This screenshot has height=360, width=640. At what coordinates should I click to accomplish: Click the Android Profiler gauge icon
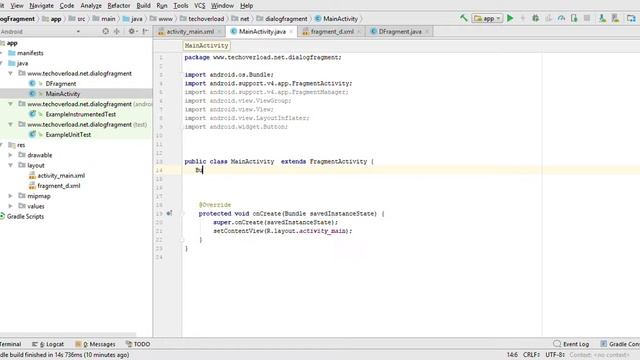click(x=562, y=18)
